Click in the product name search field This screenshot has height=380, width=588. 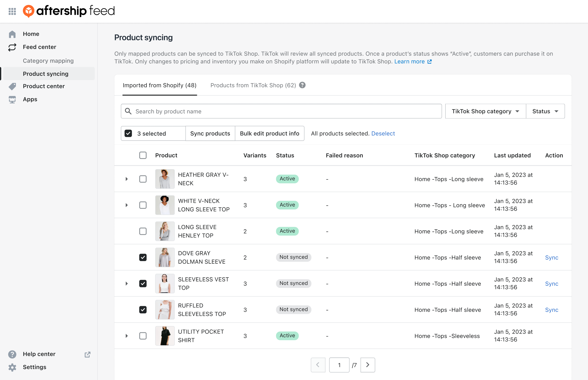pos(281,111)
